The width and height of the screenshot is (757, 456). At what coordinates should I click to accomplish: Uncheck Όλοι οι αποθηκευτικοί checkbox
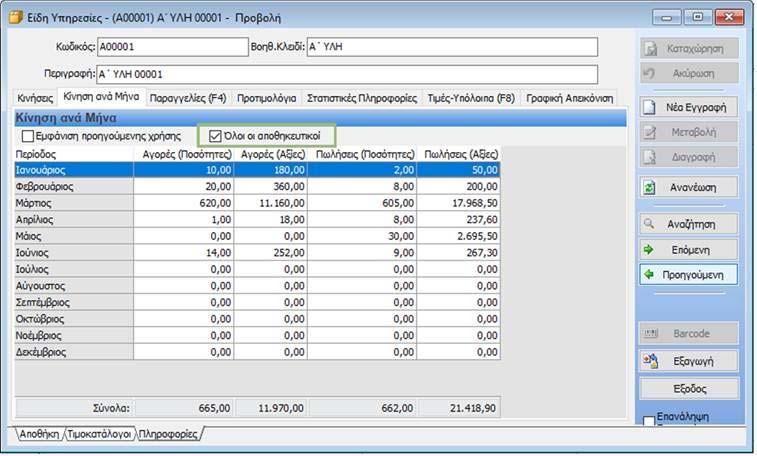tap(215, 136)
